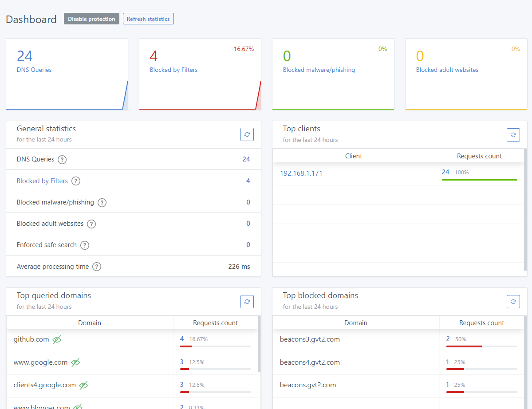Click the Dashboard page title
The height and width of the screenshot is (409, 532).
[31, 20]
